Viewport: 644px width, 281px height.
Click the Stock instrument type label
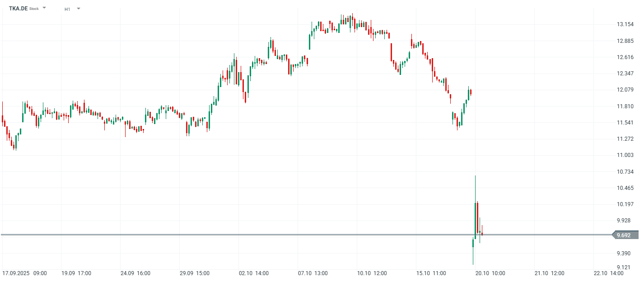click(x=34, y=9)
